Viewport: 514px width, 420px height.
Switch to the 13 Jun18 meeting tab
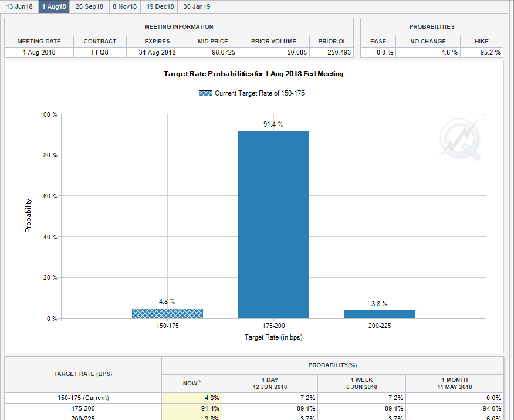19,6
